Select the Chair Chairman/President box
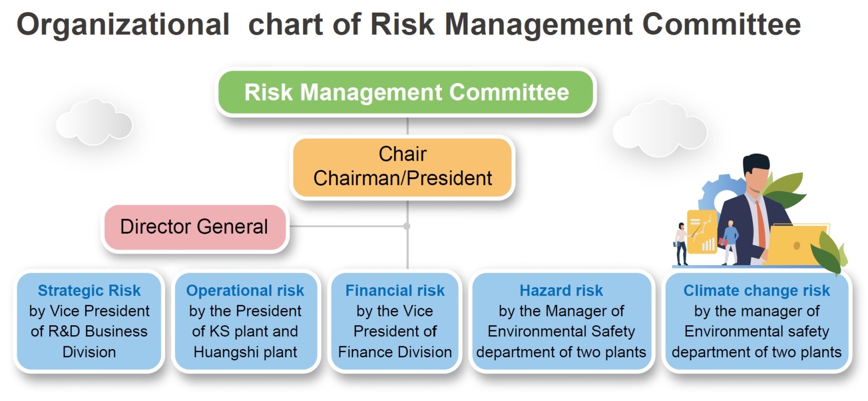Image resolution: width=868 pixels, height=401 pixels. tap(402, 167)
